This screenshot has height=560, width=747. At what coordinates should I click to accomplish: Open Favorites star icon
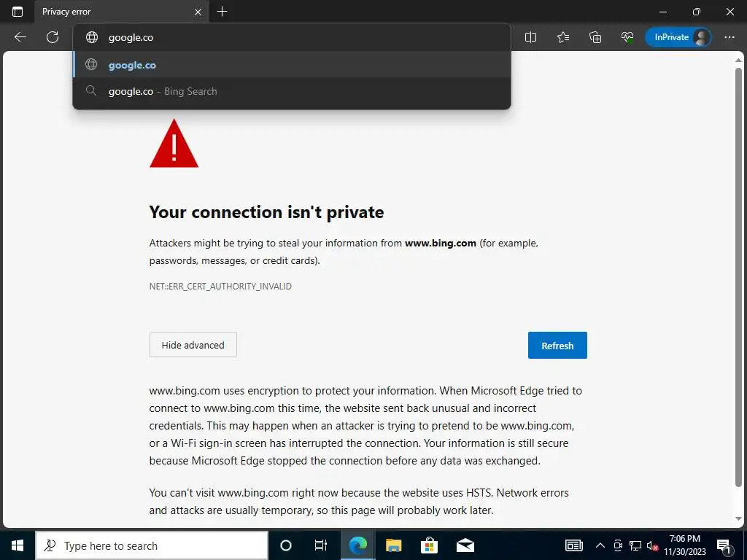pyautogui.click(x=563, y=37)
